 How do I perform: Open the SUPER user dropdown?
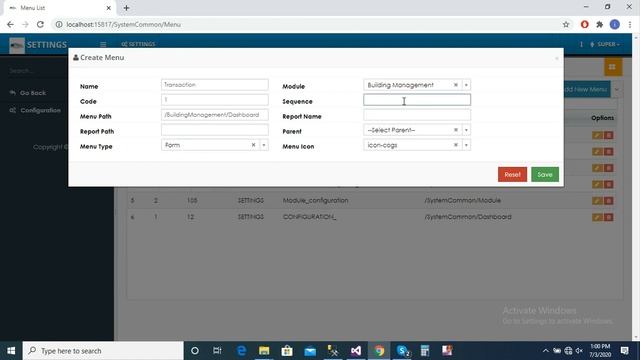[x=605, y=44]
